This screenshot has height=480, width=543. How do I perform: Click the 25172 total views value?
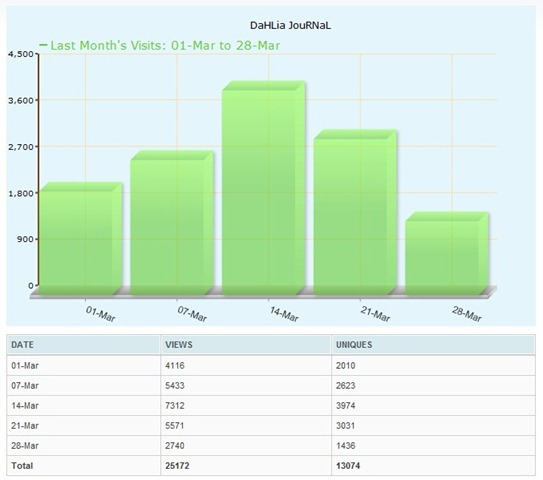[x=177, y=466]
